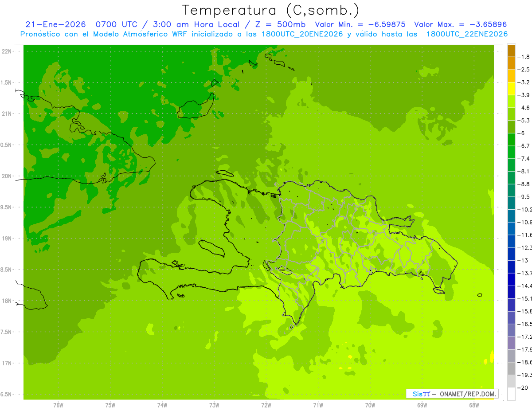
Task: Click the 21N latitude axis label
Action: click(7, 114)
